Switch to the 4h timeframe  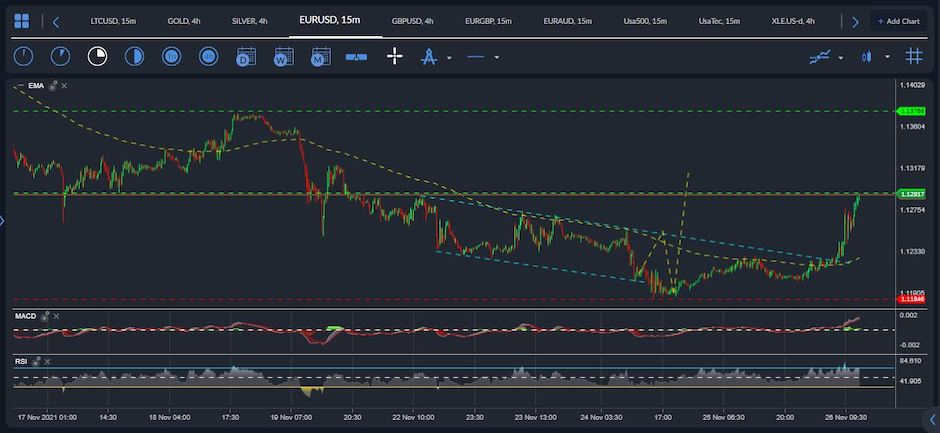(x=209, y=57)
